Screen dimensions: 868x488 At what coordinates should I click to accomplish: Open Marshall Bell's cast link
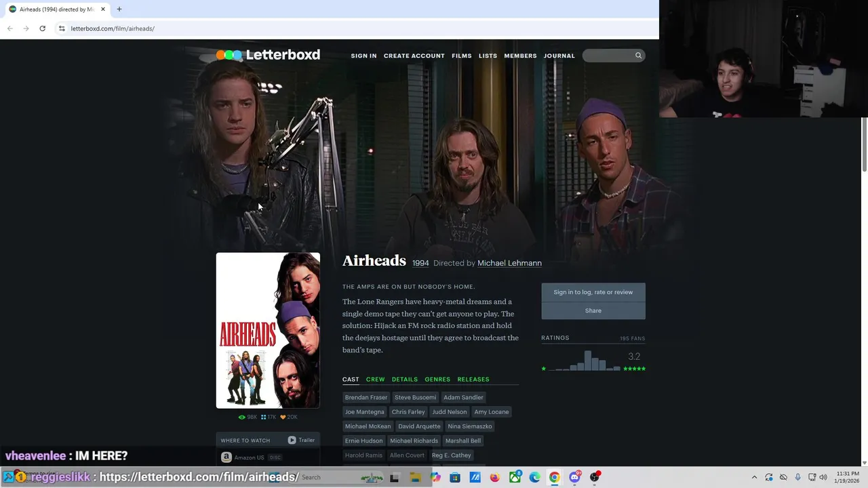point(463,441)
